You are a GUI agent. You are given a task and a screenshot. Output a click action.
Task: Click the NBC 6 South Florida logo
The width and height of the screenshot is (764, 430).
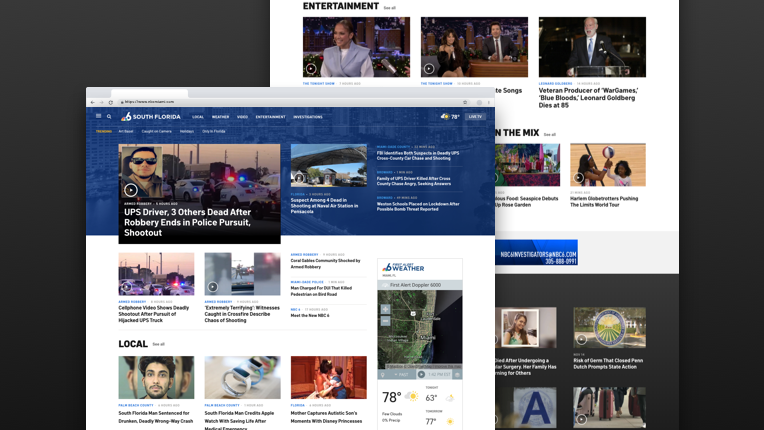click(x=151, y=116)
